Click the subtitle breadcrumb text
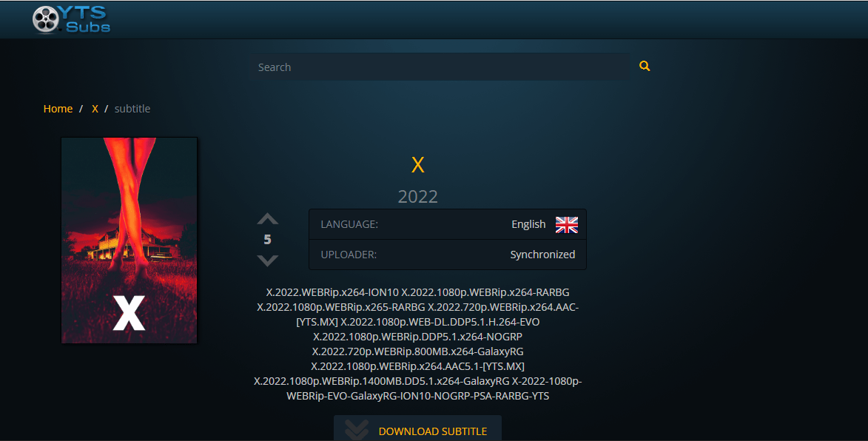 pos(132,109)
